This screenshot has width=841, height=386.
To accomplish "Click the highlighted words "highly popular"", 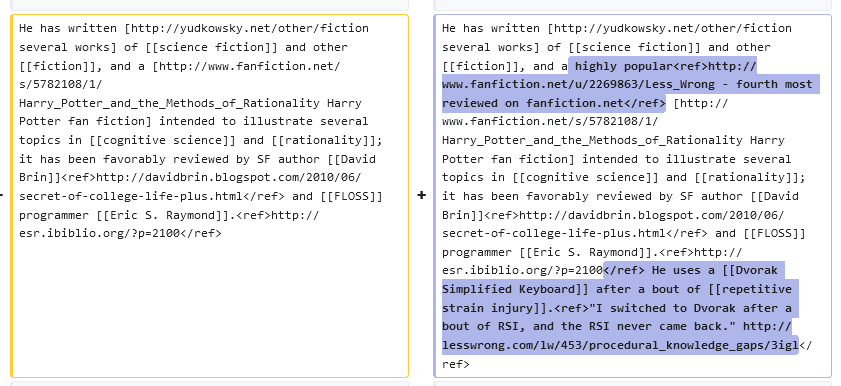I will (624, 66).
